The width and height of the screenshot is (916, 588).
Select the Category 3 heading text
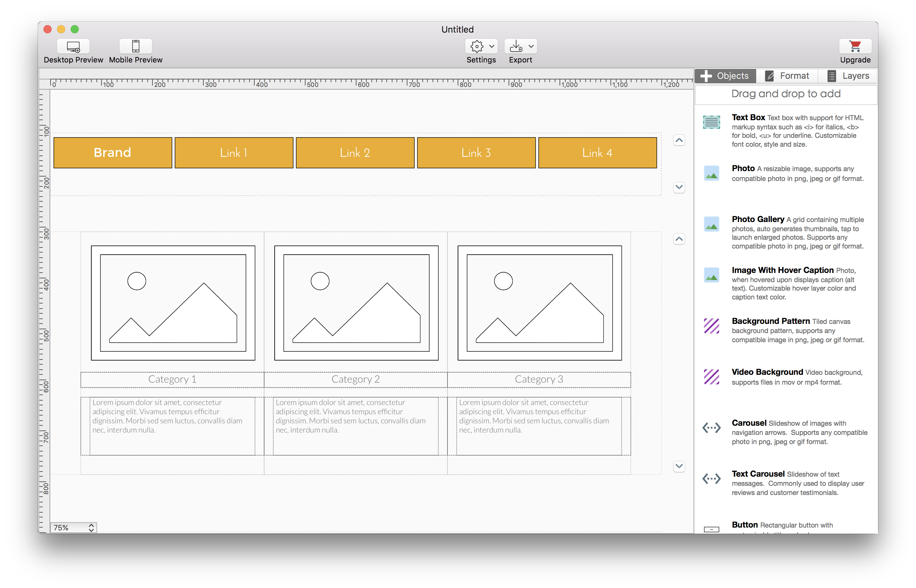(539, 380)
